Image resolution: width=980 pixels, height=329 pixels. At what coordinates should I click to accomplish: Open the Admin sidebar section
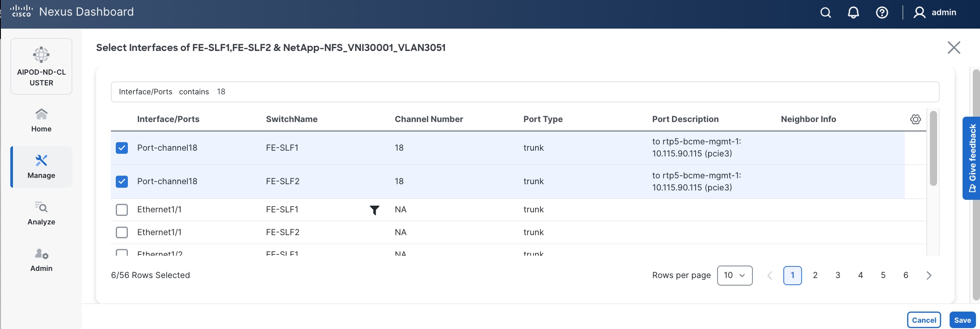tap(41, 260)
